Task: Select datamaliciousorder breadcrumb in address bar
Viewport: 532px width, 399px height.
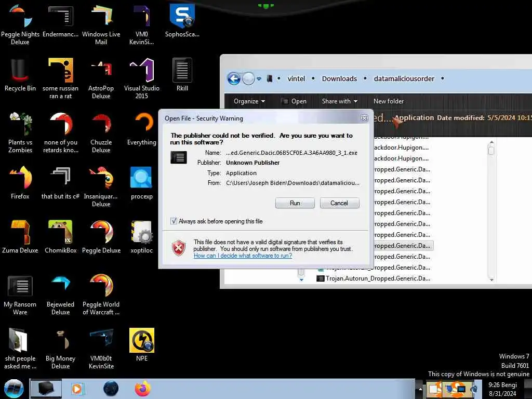Action: [x=404, y=79]
